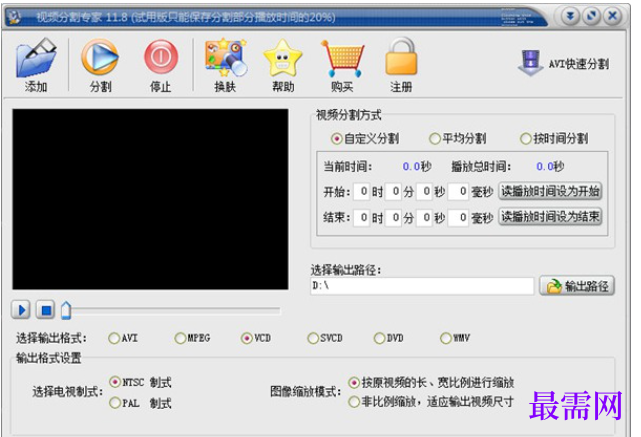Open the 换肤 skin changer icon

pyautogui.click(x=226, y=57)
